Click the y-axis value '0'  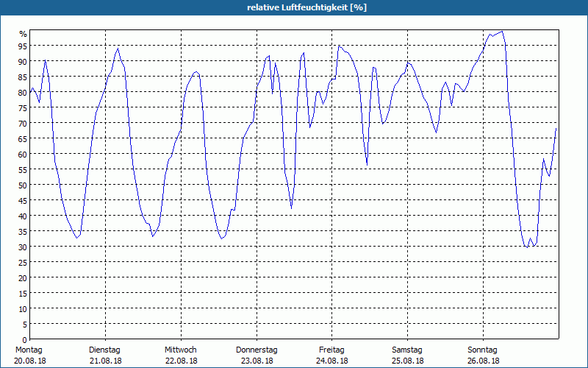25,340
